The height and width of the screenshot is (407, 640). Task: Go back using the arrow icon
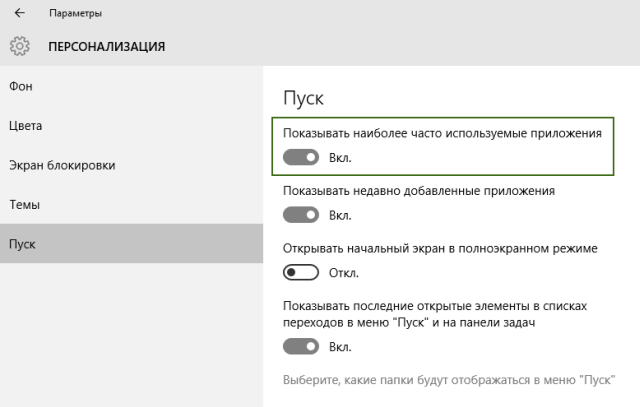(x=20, y=13)
